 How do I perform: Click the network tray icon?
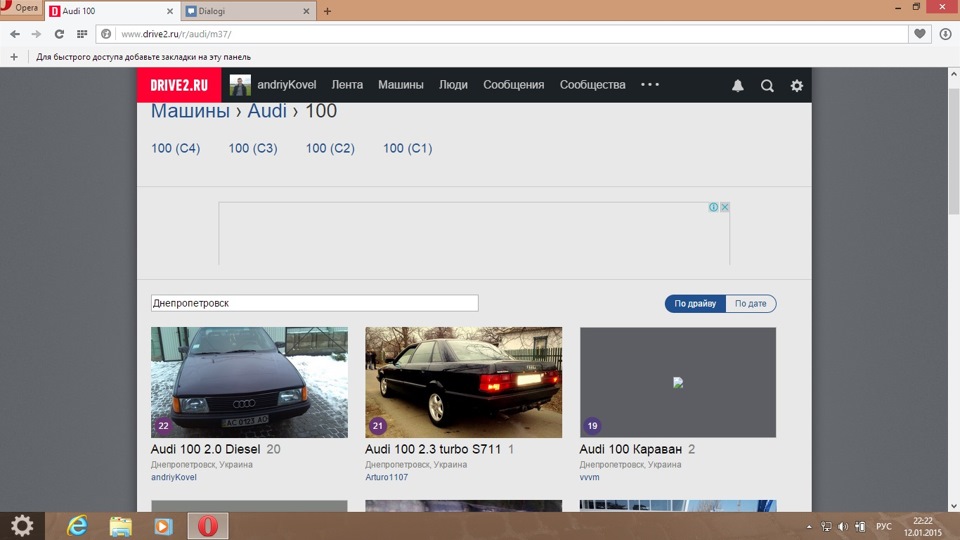(x=827, y=527)
